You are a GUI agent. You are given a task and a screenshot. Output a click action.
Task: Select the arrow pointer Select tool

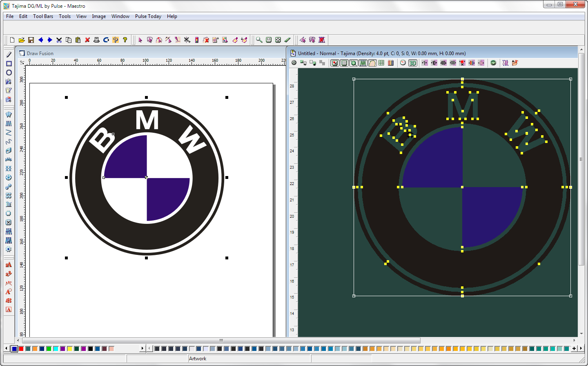(x=140, y=40)
